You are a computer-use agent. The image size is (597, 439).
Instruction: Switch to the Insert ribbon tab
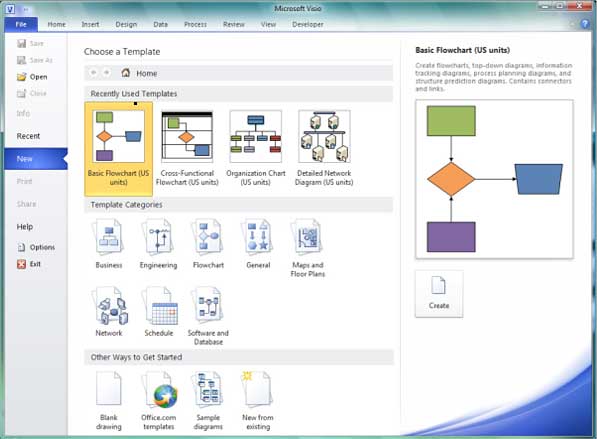(x=90, y=24)
